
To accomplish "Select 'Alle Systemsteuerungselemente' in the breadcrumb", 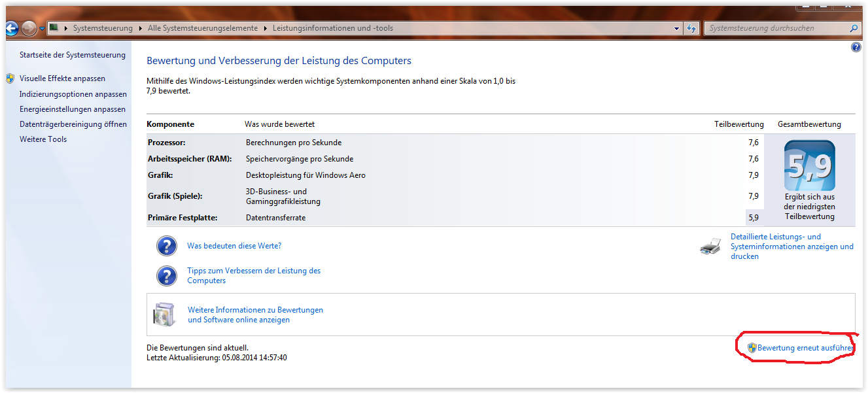I will point(203,28).
